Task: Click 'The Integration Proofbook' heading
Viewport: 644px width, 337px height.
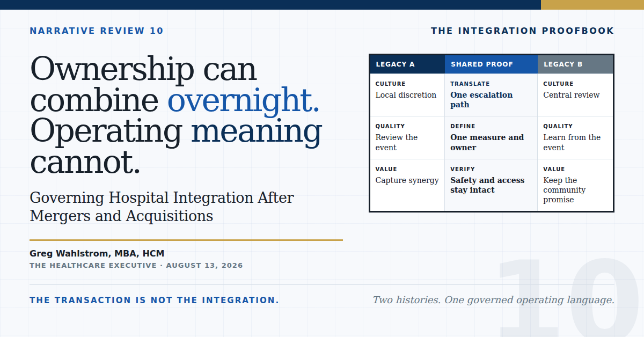Action: (522, 31)
